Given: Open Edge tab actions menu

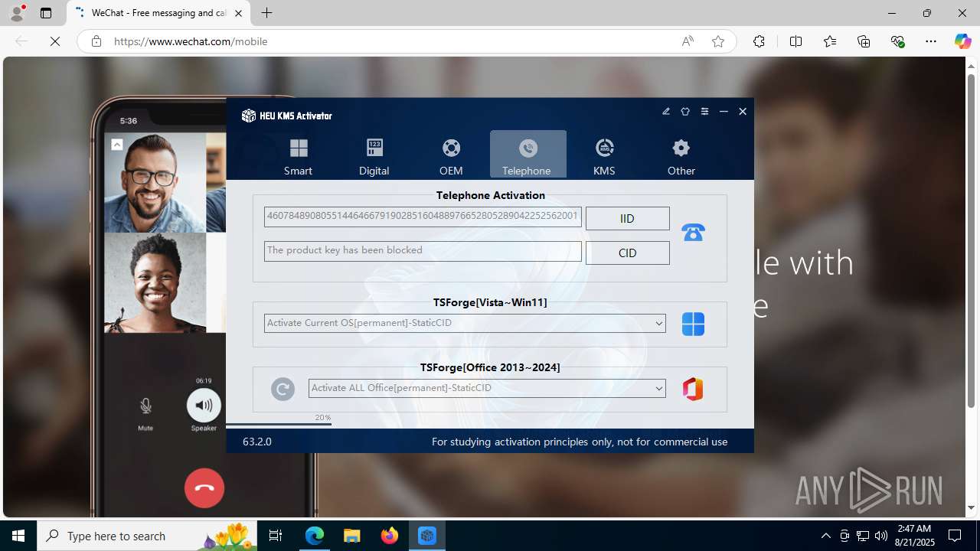Looking at the screenshot, I should pyautogui.click(x=46, y=13).
